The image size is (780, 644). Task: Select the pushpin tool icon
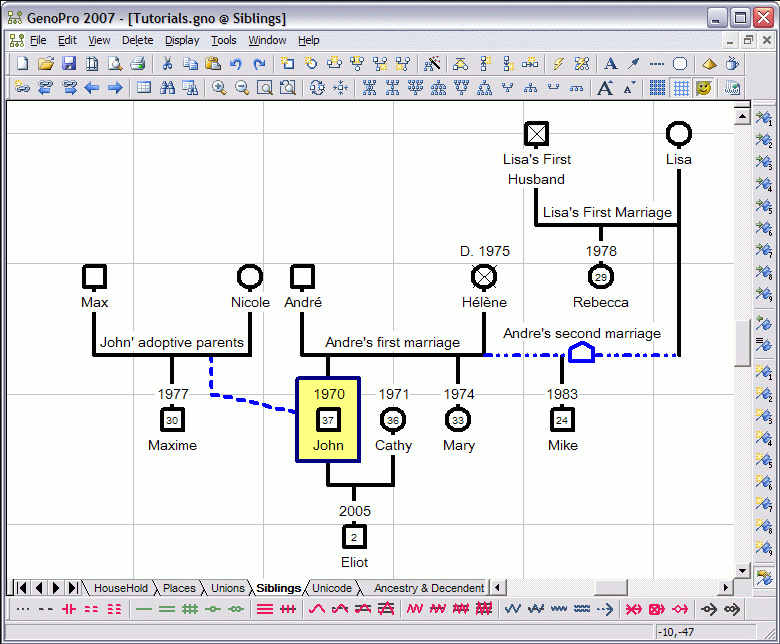[x=633, y=64]
